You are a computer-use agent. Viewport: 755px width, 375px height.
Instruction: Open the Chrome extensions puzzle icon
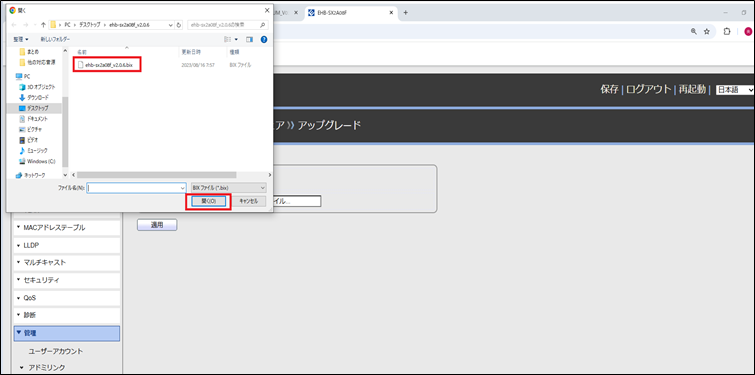click(727, 31)
